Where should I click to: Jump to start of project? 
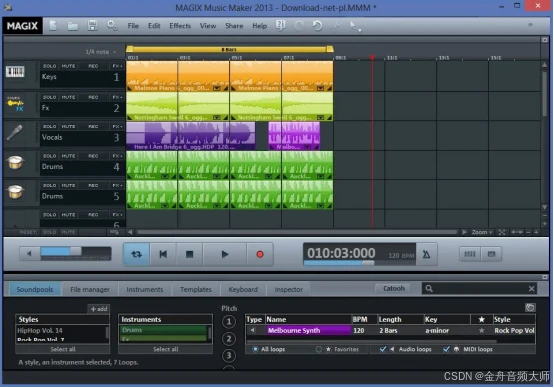coord(163,254)
